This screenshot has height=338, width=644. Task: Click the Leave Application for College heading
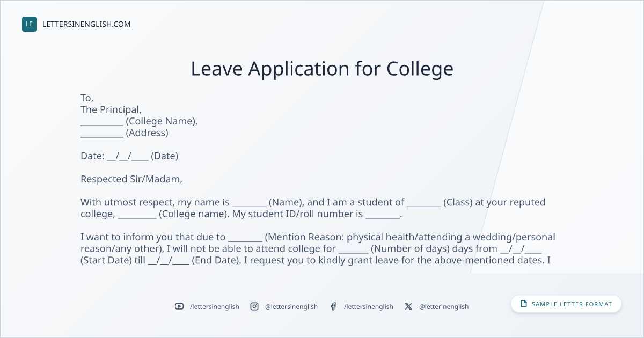322,69
